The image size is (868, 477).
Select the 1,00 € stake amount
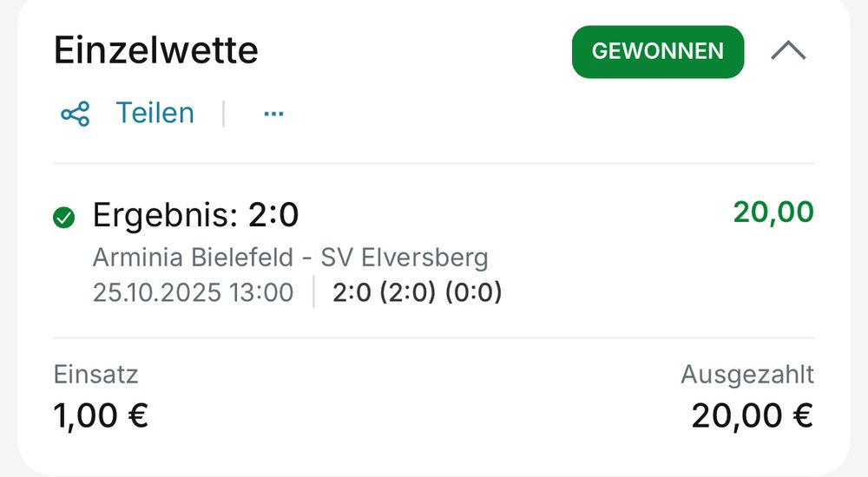click(102, 415)
